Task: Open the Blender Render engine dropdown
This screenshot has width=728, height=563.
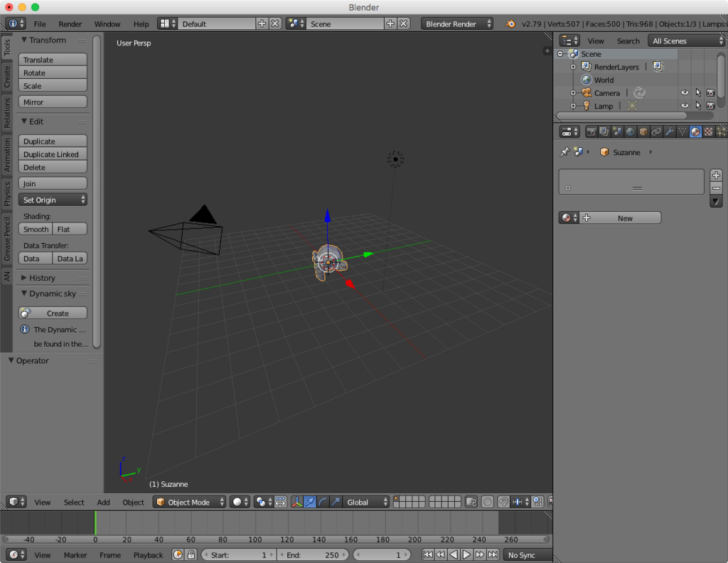Action: click(457, 23)
